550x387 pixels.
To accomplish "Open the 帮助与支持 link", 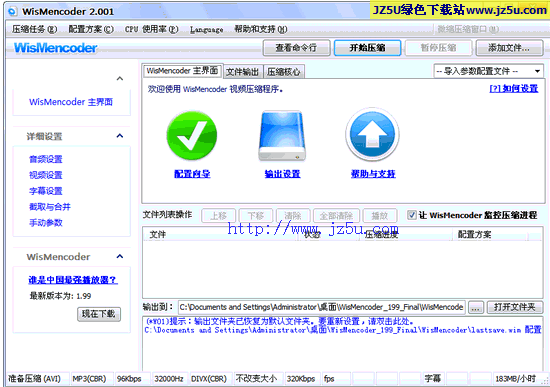I will (x=373, y=174).
